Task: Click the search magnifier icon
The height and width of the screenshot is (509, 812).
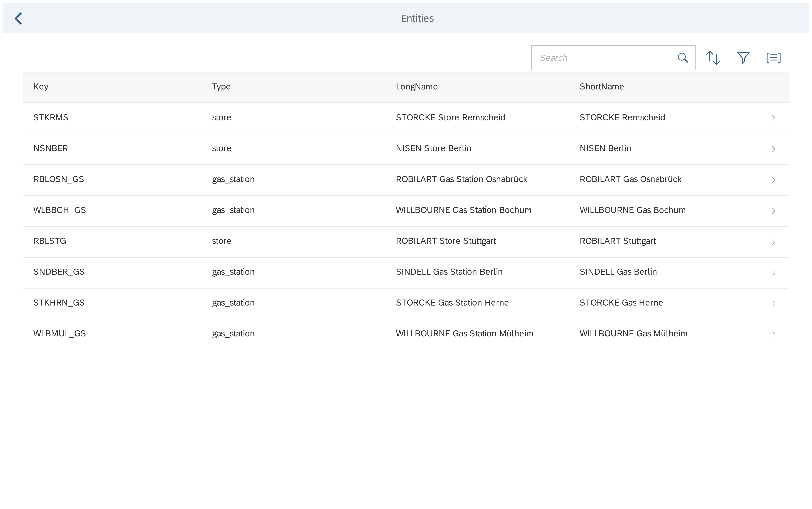Action: point(682,58)
